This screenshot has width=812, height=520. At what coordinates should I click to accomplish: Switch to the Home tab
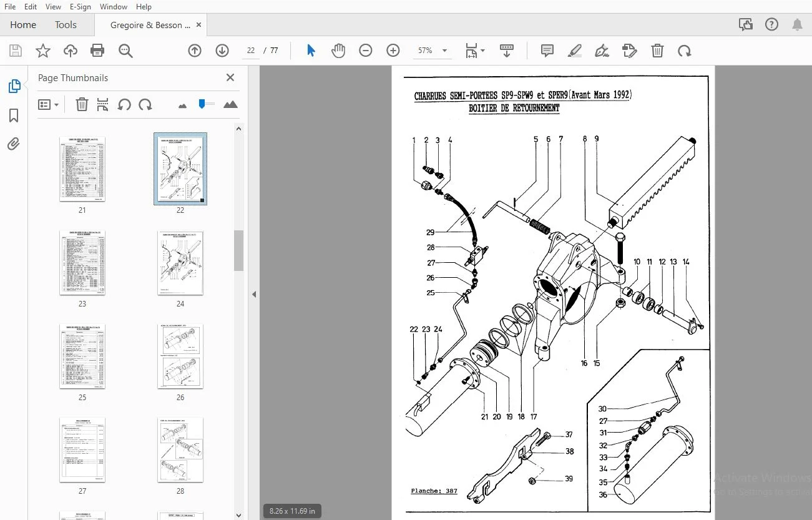(23, 25)
